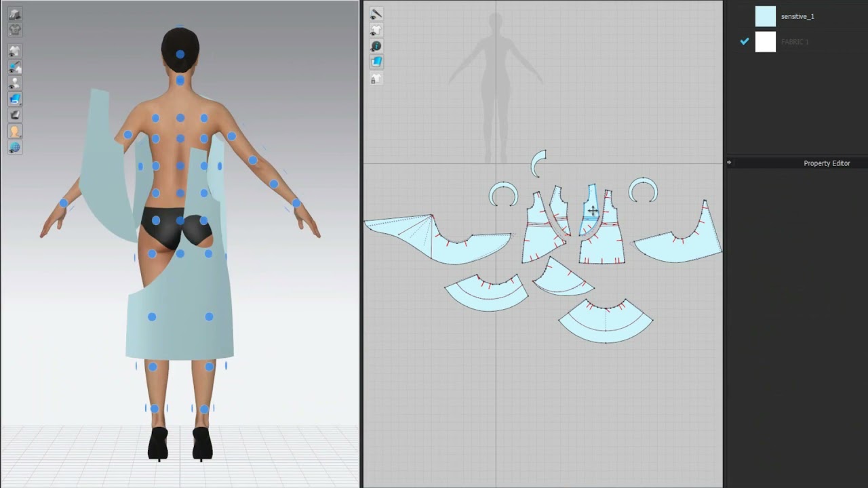Open the avatar skin display options
This screenshot has width=868, height=488.
point(14,131)
